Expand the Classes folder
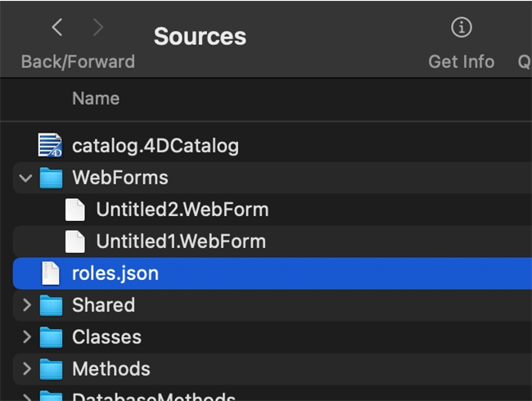 pyautogui.click(x=26, y=337)
